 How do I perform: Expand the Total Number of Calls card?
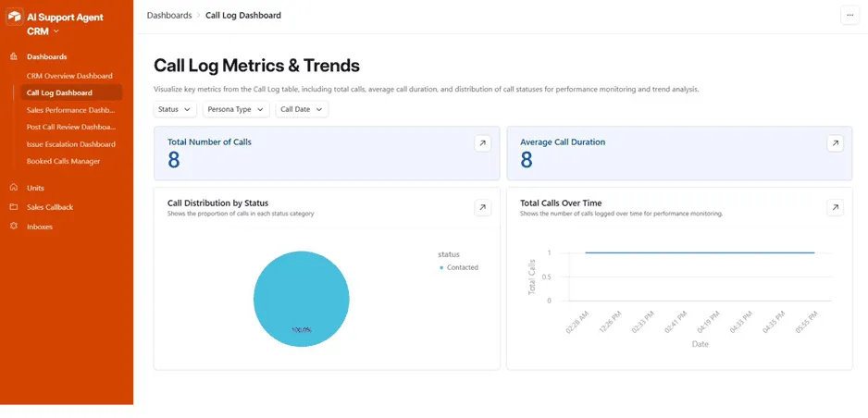[483, 143]
